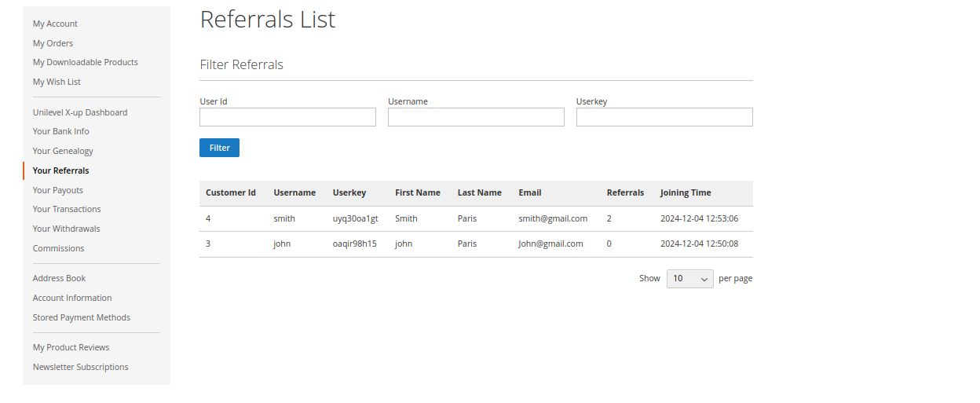Click into the Username filter input

[x=476, y=117]
